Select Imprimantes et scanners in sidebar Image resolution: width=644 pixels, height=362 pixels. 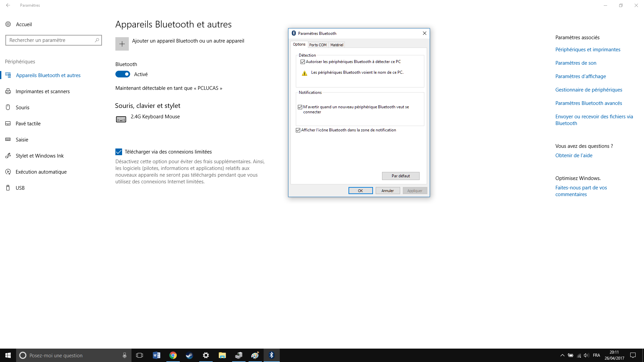pyautogui.click(x=43, y=92)
